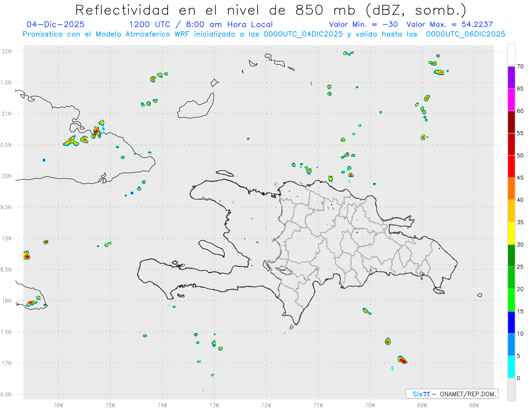Click the '22N' latitude label
This screenshot has width=532, height=411.
pos(7,51)
